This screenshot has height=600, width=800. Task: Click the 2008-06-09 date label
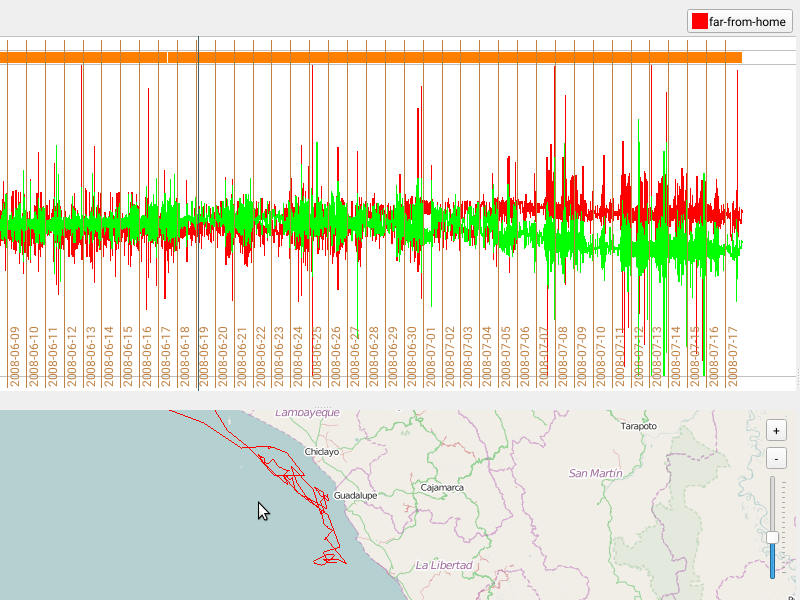14,357
